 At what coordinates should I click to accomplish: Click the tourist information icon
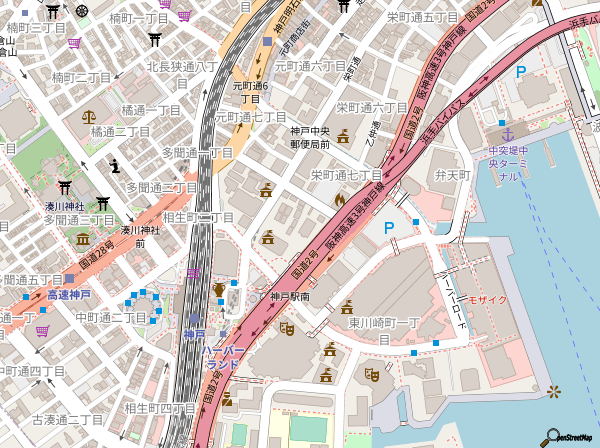tap(116, 164)
